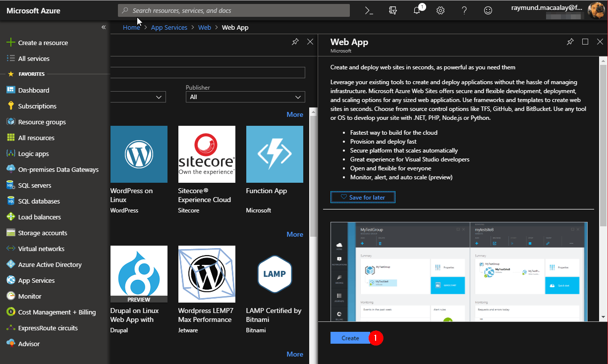Collapse the left sidebar menu
The image size is (608, 364).
click(104, 27)
